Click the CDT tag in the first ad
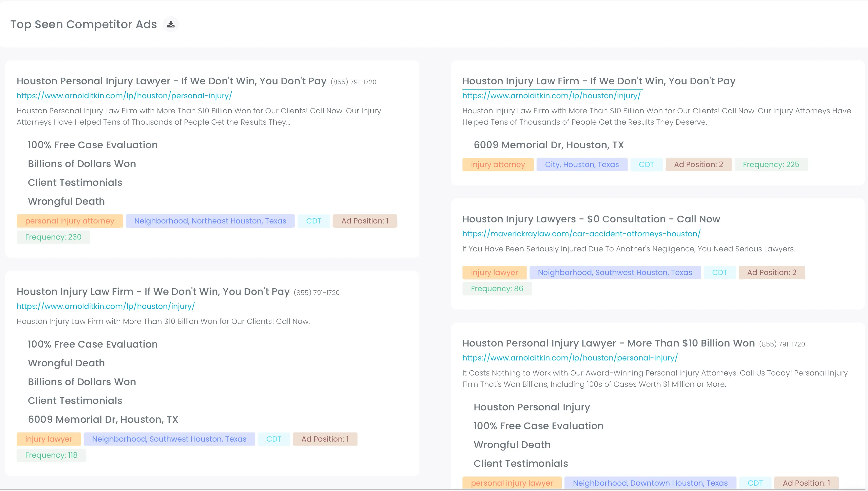This screenshot has width=868, height=491. tap(314, 221)
